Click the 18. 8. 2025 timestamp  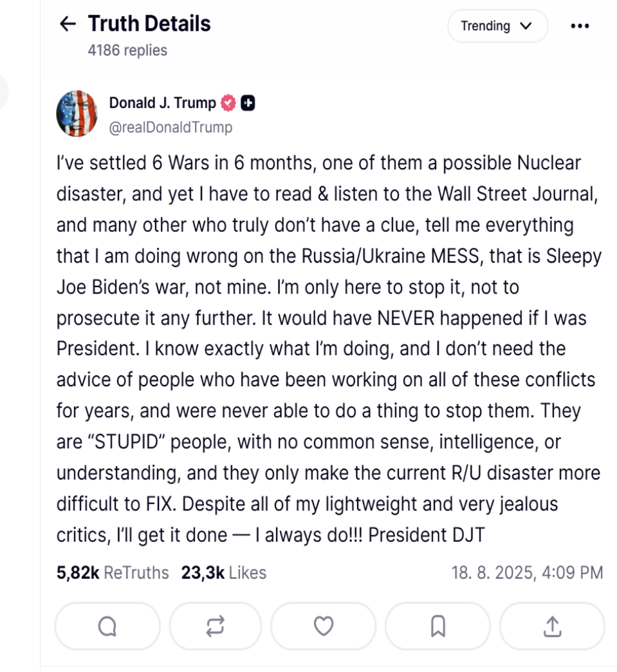point(527,573)
